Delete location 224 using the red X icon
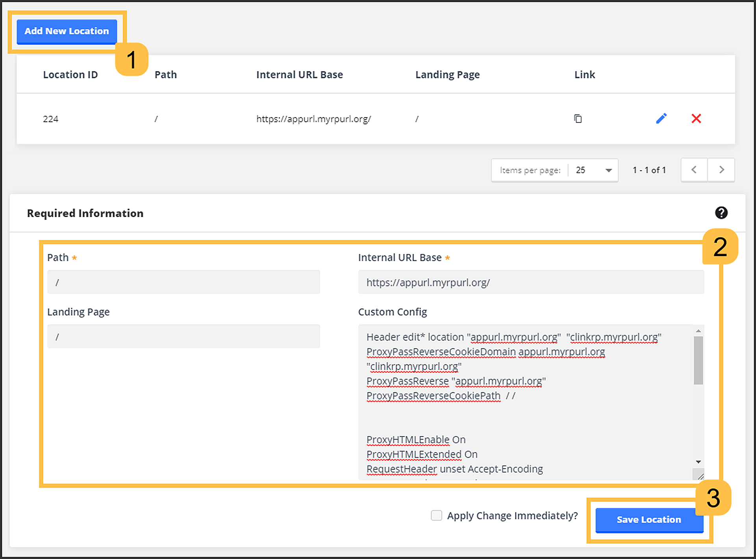This screenshot has width=756, height=559. click(696, 119)
